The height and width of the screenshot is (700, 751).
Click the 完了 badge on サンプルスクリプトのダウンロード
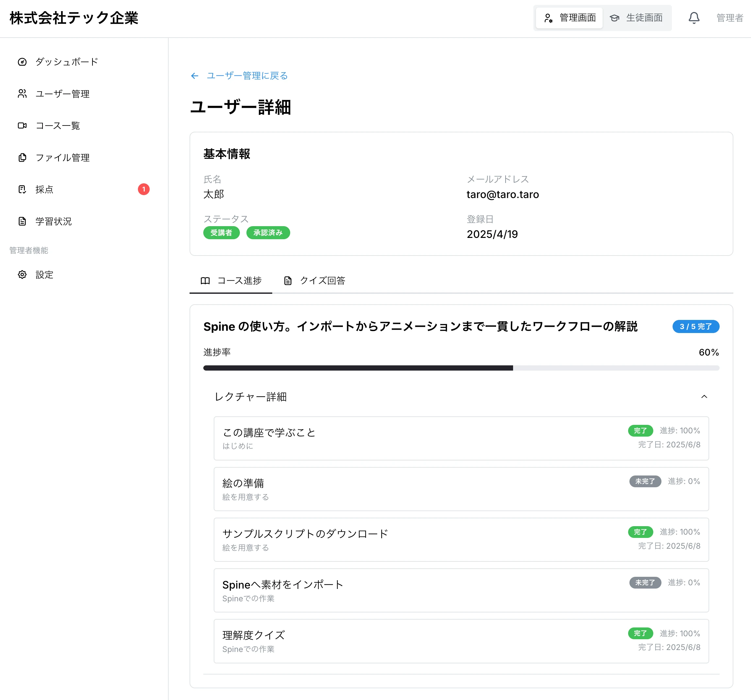click(640, 532)
